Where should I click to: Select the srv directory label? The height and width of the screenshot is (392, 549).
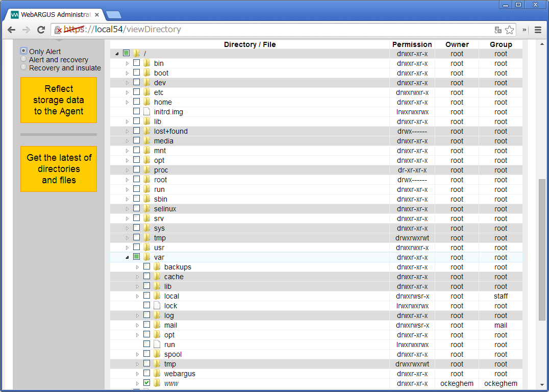(159, 218)
